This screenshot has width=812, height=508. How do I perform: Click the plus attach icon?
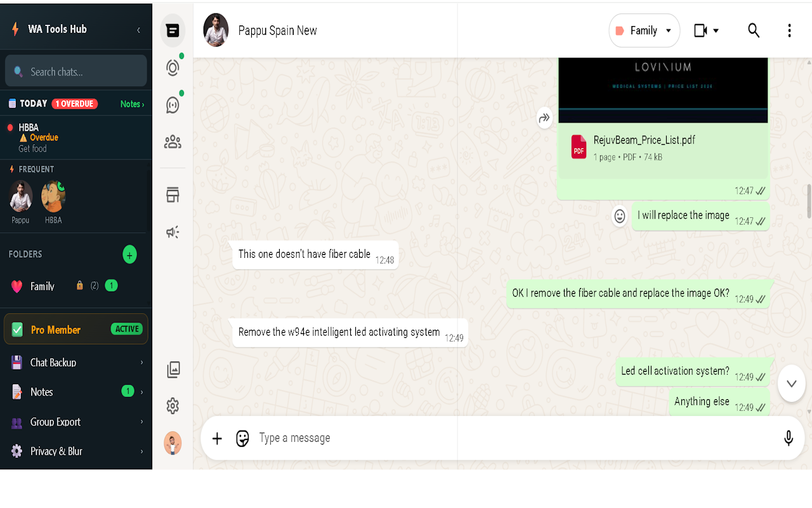point(217,438)
